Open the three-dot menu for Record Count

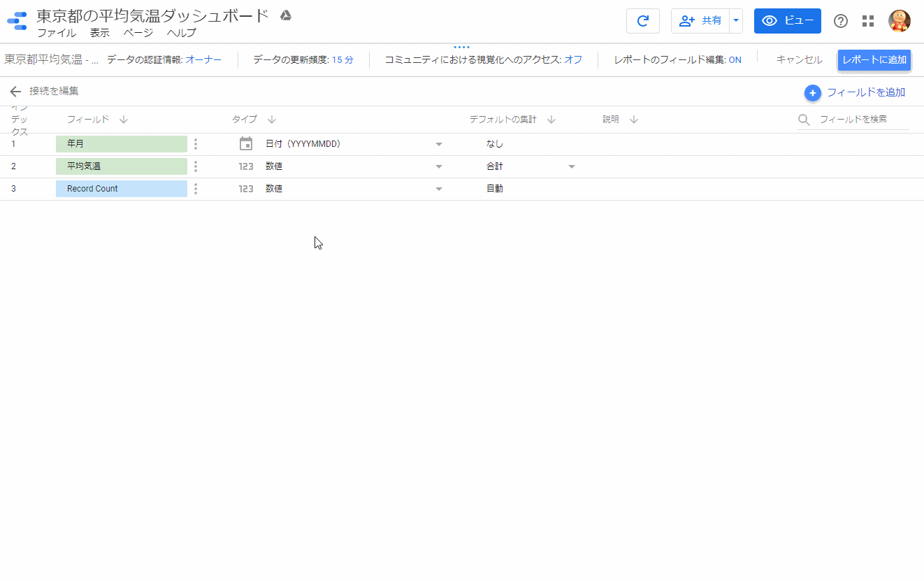(x=196, y=188)
